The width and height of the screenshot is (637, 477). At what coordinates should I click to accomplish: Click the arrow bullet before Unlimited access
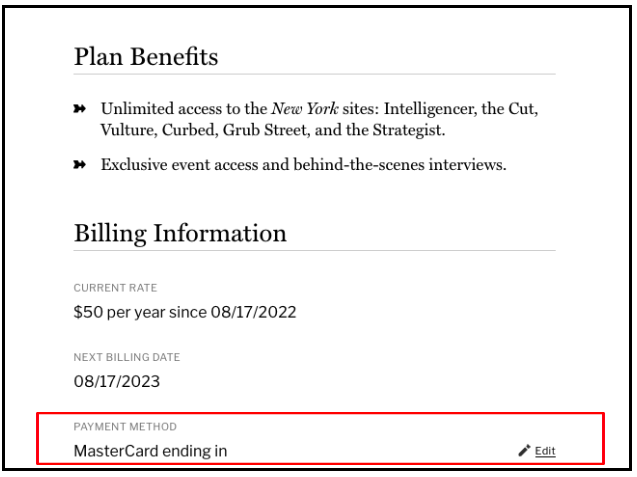pyautogui.click(x=80, y=108)
